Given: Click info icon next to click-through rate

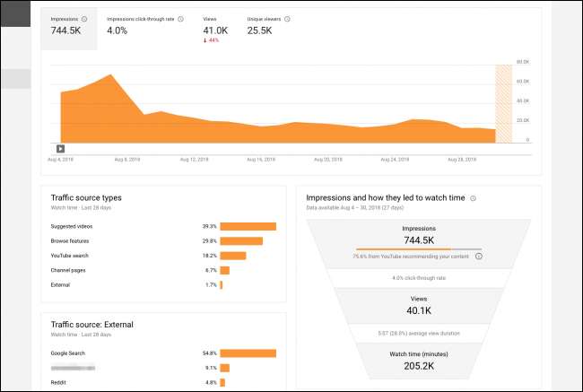Looking at the screenshot, I should (180, 18).
